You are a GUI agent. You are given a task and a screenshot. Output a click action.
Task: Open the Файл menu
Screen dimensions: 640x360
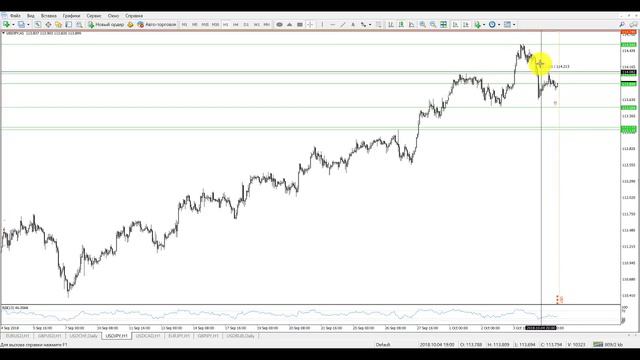coord(15,16)
